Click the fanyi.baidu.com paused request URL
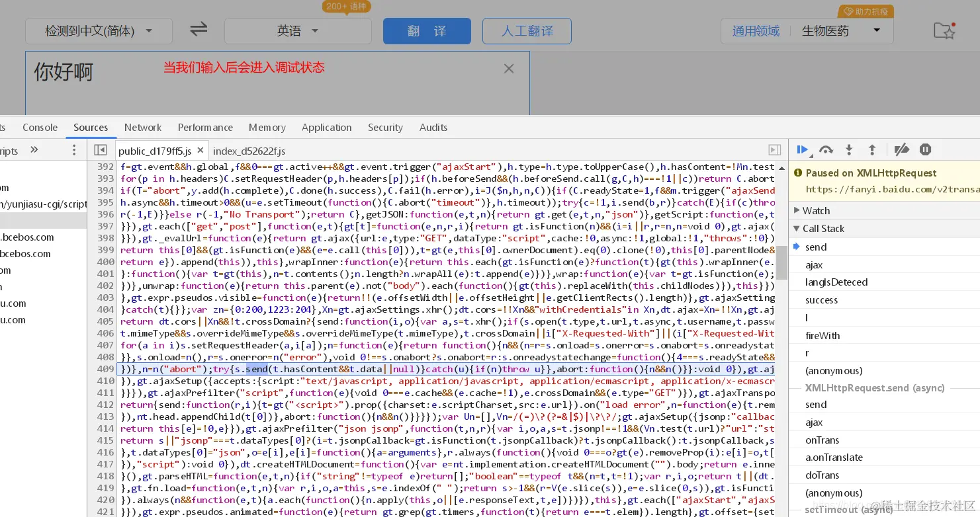This screenshot has height=517, width=980. [x=891, y=190]
